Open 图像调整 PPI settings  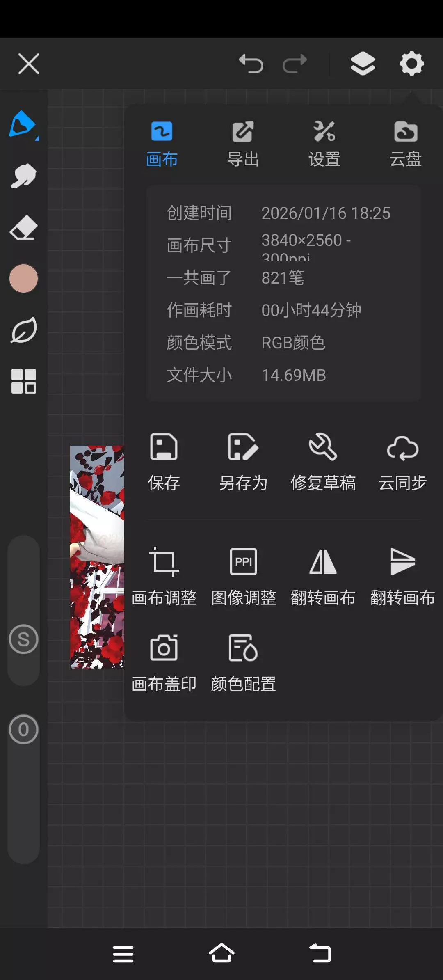(x=243, y=577)
